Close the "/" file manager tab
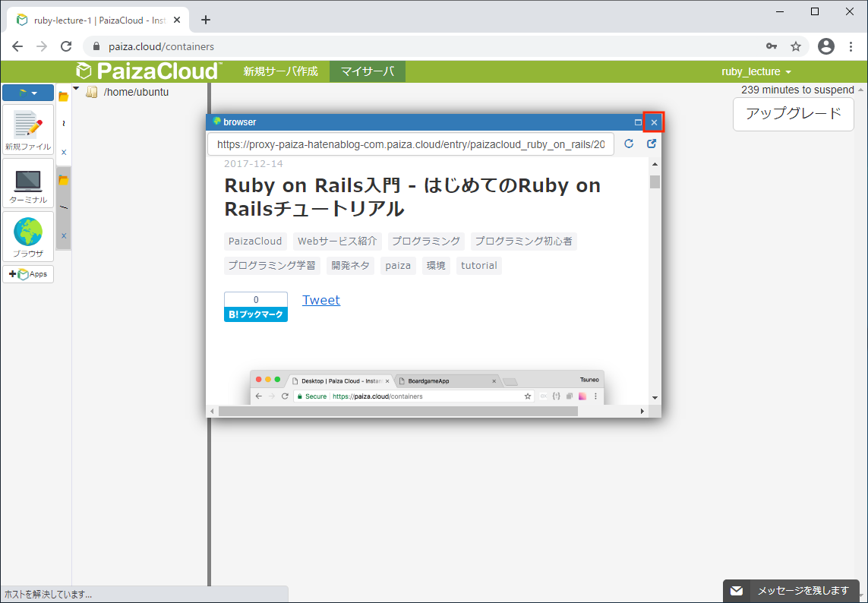The width and height of the screenshot is (868, 603). [64, 236]
